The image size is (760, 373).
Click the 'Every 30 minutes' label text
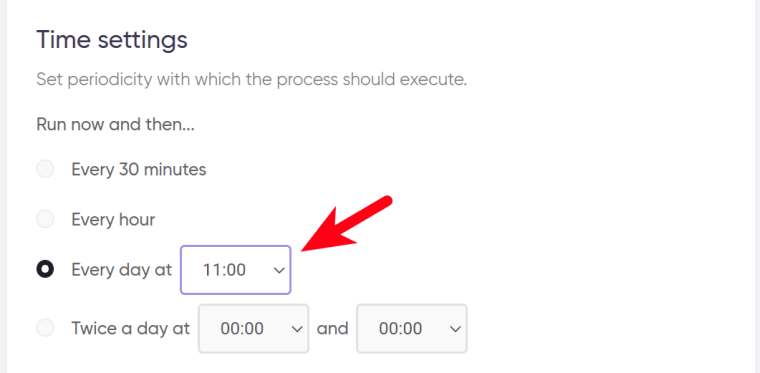[x=139, y=170]
